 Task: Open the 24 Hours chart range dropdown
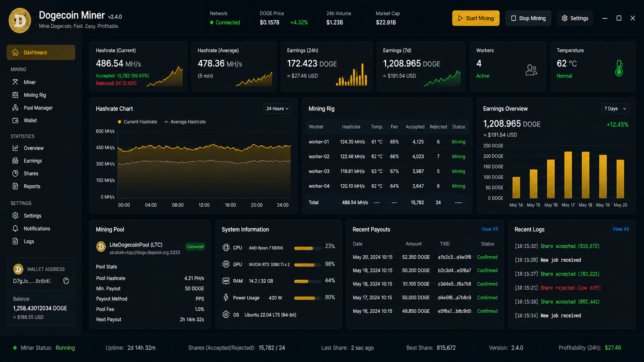coord(277,109)
